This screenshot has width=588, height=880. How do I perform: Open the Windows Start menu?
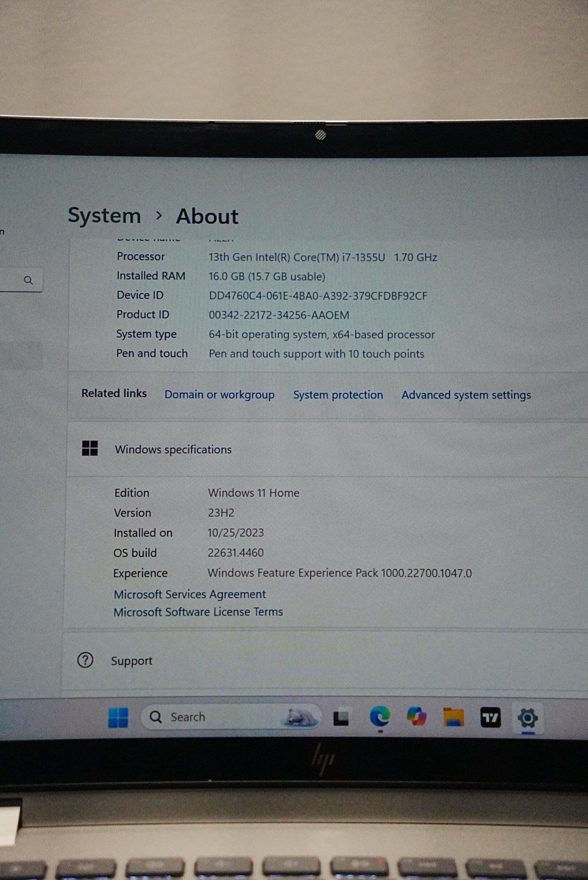click(118, 717)
